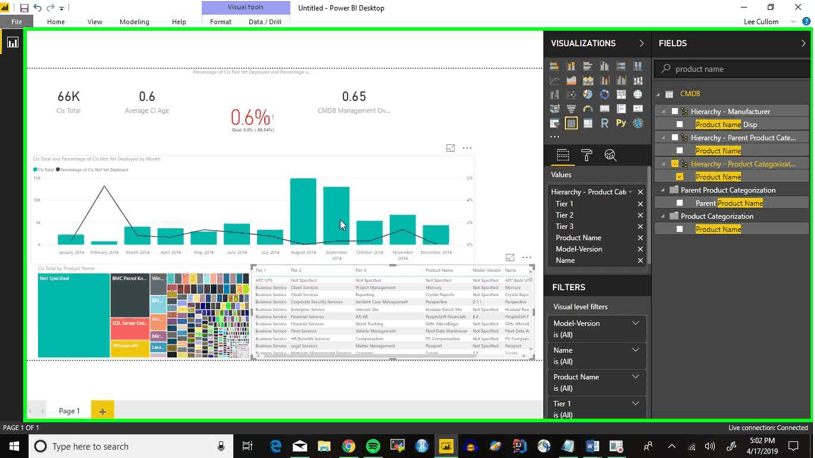Viewport: 815px width, 458px height.
Task: Select the clustered bar chart visualization
Action: click(587, 66)
